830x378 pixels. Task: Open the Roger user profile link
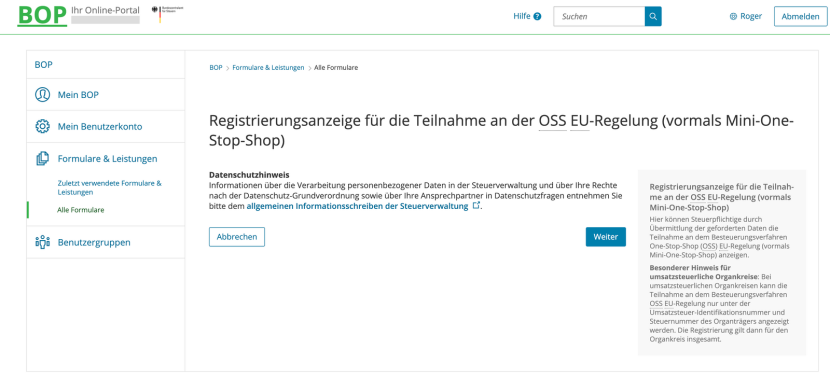pyautogui.click(x=745, y=16)
